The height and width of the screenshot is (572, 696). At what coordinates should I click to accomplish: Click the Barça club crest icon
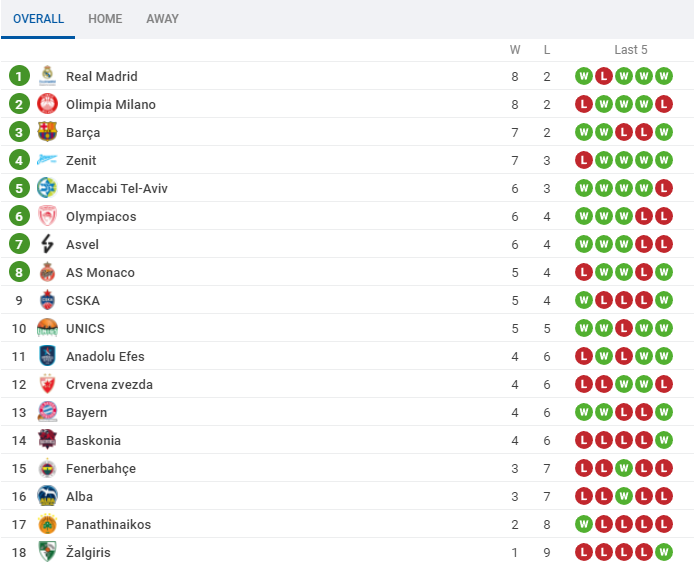[47, 132]
